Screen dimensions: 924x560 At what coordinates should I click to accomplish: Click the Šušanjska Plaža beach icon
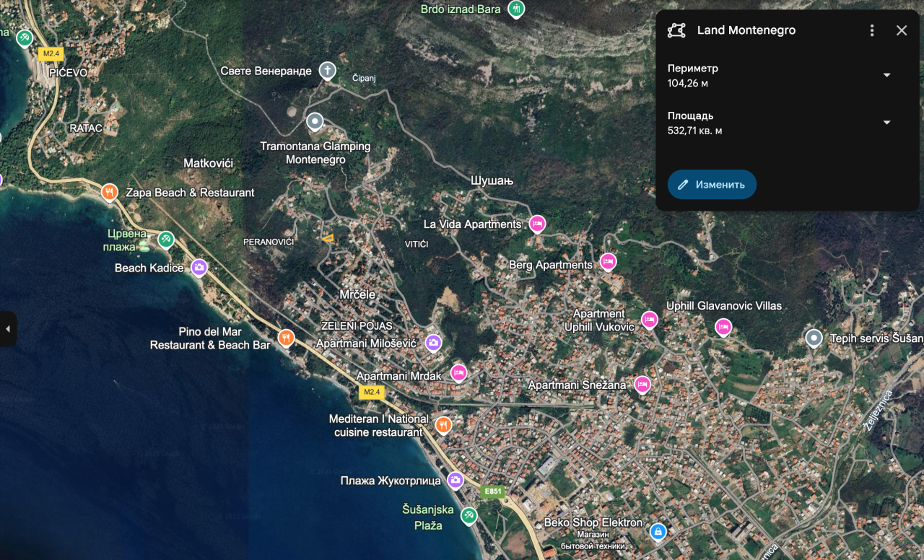point(469,515)
